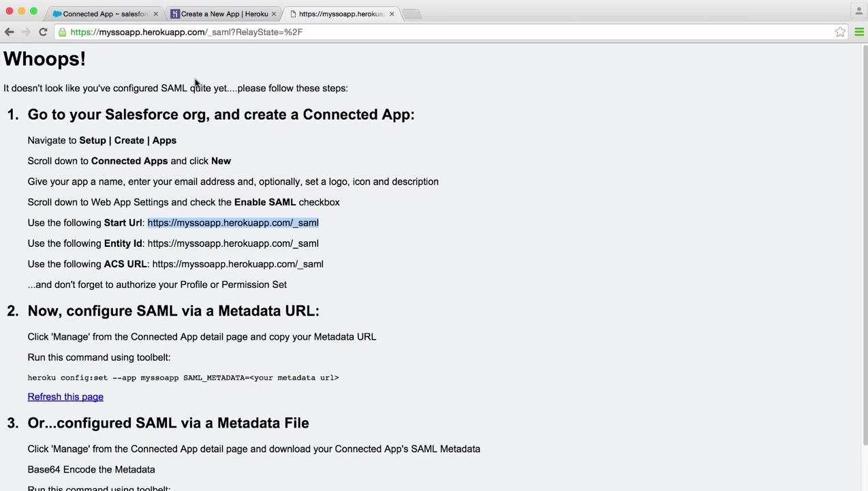Click the 'authorize your Profile or Permission Set' line

(157, 285)
